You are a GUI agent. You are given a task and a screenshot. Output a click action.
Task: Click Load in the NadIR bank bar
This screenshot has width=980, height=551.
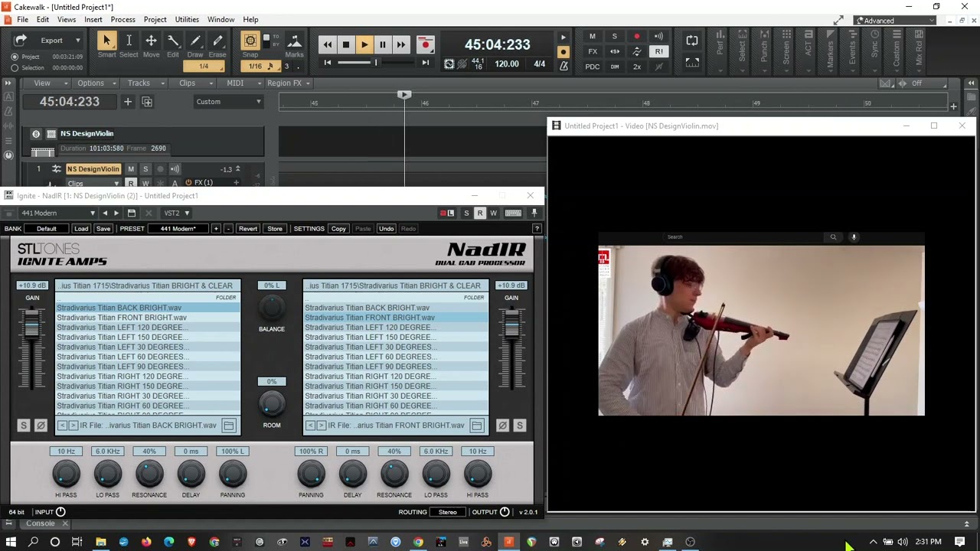pos(81,229)
